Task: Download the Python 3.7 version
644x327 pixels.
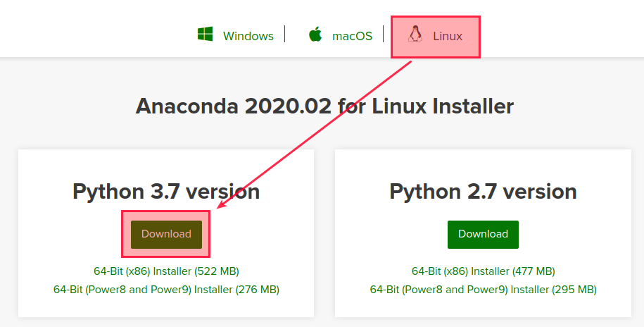Action: 166,235
